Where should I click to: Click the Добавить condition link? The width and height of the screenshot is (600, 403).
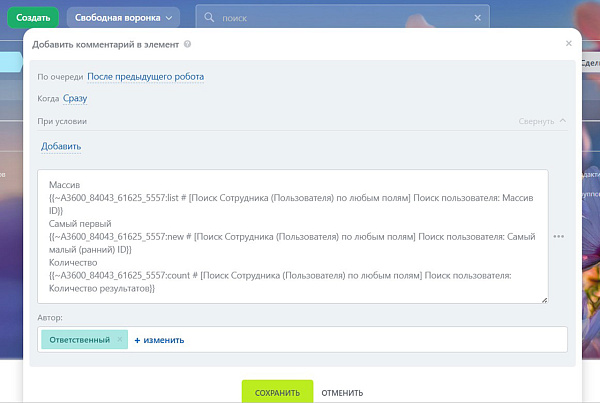[61, 146]
